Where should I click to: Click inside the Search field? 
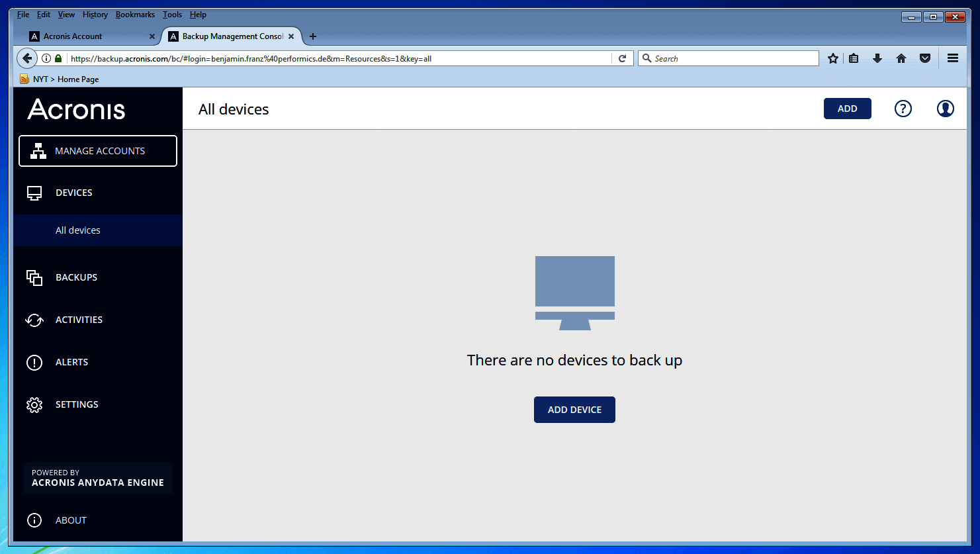click(x=728, y=58)
